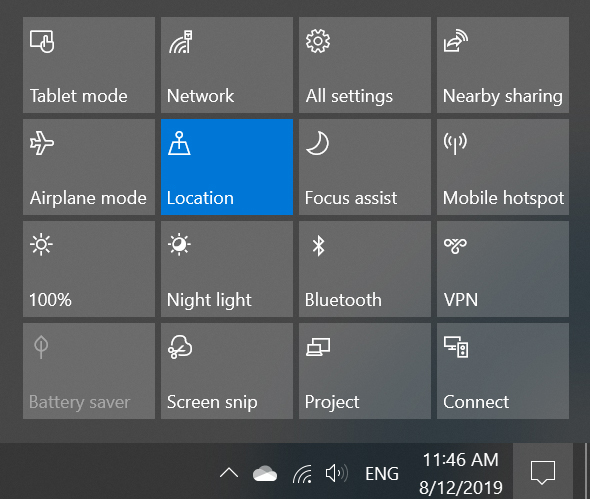Open the VPN quick action
Viewport: 590px width, 499px height.
[x=503, y=269]
